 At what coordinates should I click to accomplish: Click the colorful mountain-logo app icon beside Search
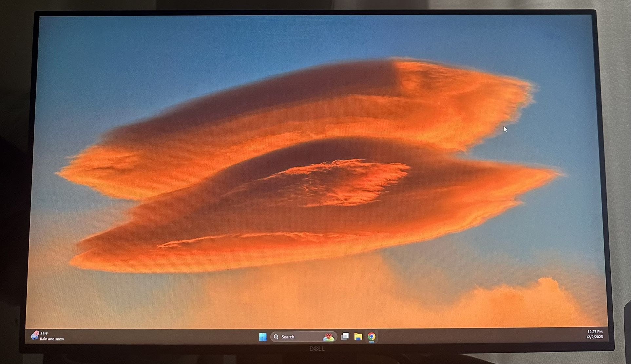coord(329,337)
